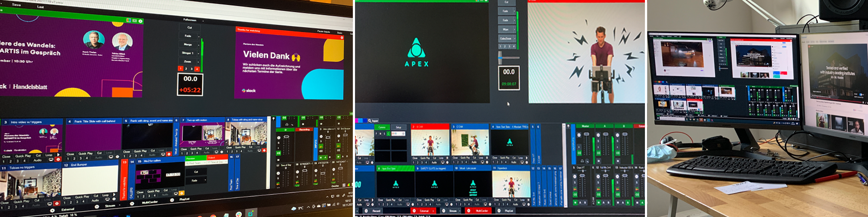Screen dimensions: 868x217
Task: Click the Stinger 1 transition button
Action: (x=187, y=53)
